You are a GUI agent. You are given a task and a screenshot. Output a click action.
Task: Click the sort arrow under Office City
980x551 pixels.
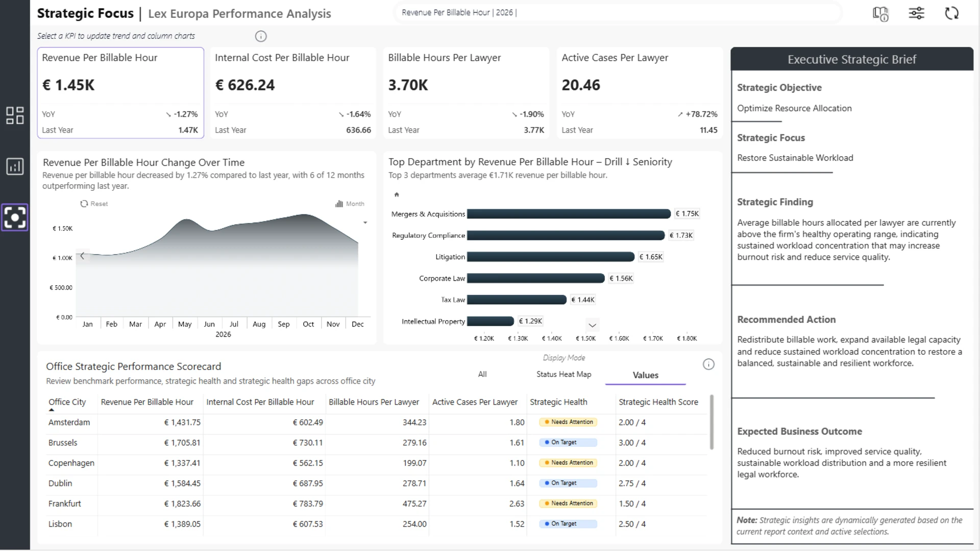point(52,410)
